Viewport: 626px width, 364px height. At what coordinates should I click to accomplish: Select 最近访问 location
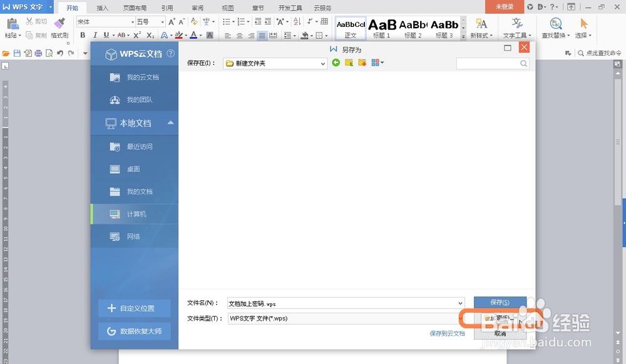(135, 147)
